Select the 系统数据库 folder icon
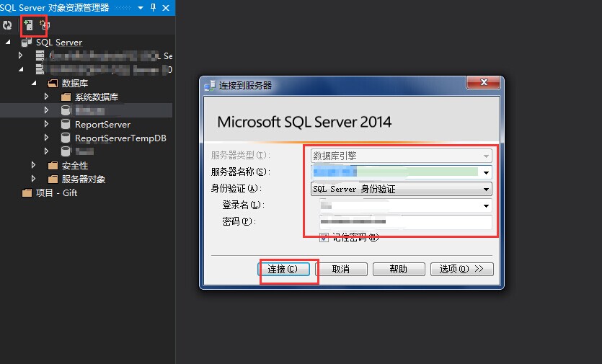The width and height of the screenshot is (602, 364). (66, 97)
